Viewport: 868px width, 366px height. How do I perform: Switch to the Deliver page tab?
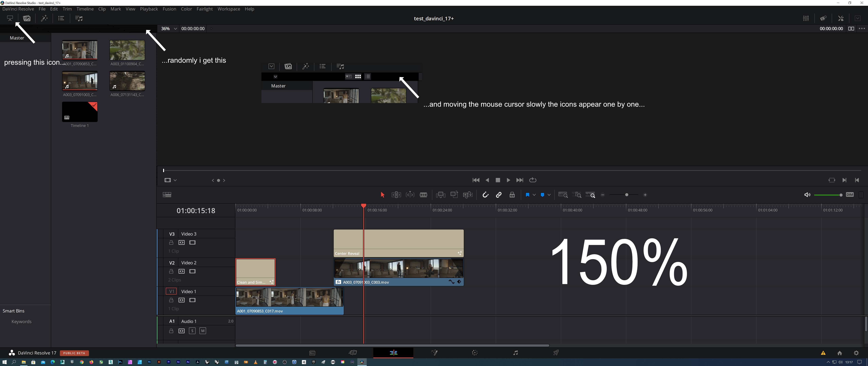click(x=556, y=353)
